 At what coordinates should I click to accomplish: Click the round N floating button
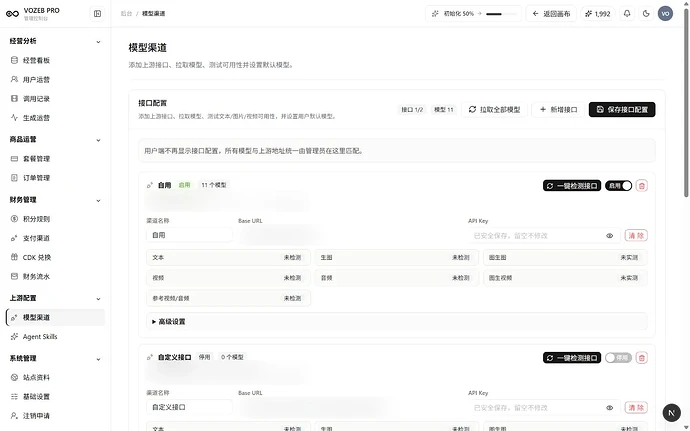(672, 413)
